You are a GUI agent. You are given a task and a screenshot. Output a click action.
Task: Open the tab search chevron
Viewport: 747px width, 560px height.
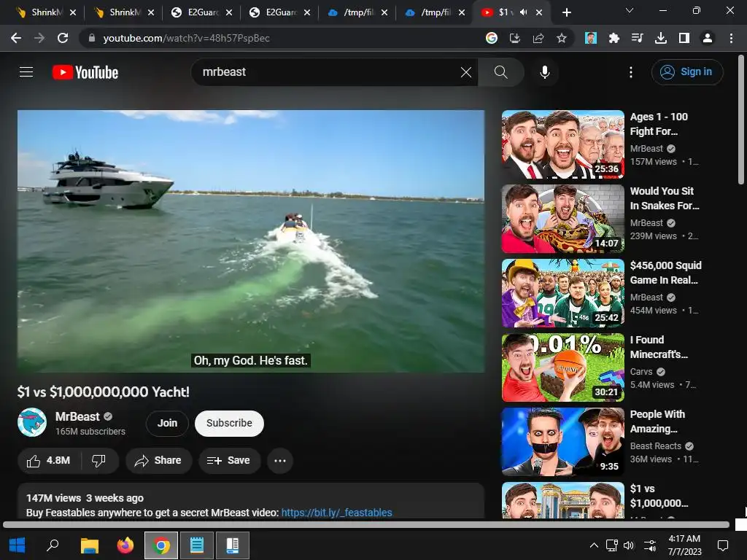630,10
